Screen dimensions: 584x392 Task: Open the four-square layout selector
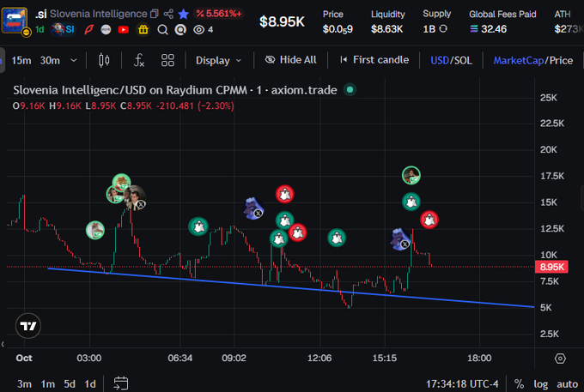point(167,60)
